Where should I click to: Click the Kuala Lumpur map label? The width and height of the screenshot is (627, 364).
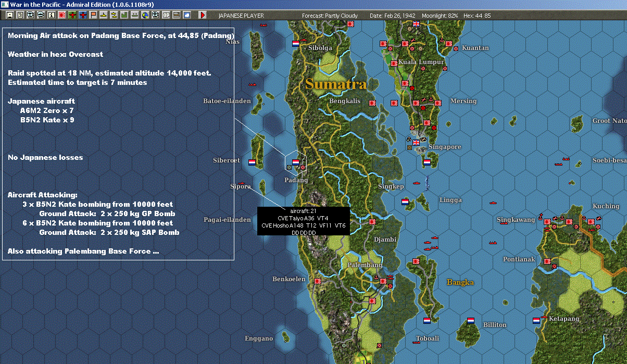click(x=421, y=62)
